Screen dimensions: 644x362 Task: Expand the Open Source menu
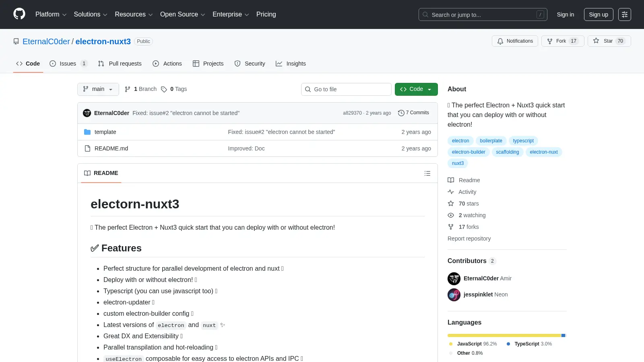182,14
